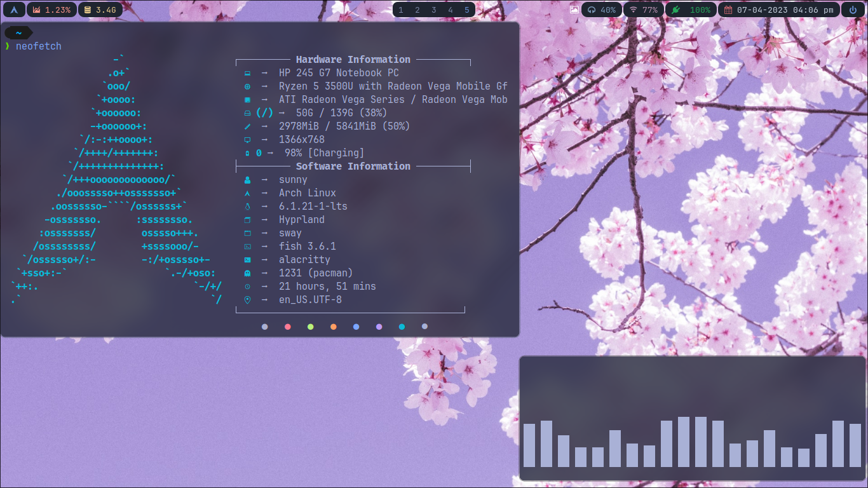Click the wallpaper picture icon in top bar
Screen dimensions: 868x488
(x=574, y=10)
